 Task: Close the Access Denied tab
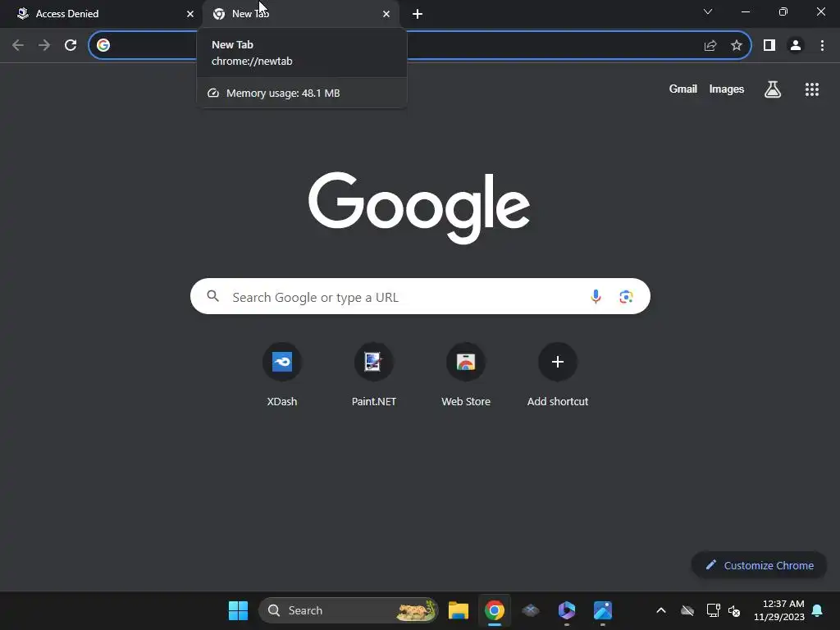[190, 14]
